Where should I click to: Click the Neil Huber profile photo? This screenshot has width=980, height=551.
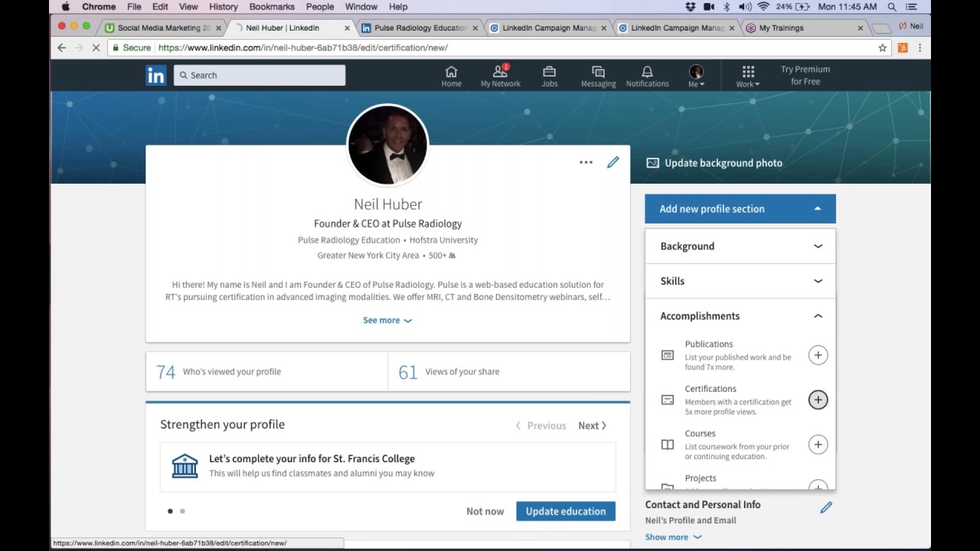(x=387, y=145)
